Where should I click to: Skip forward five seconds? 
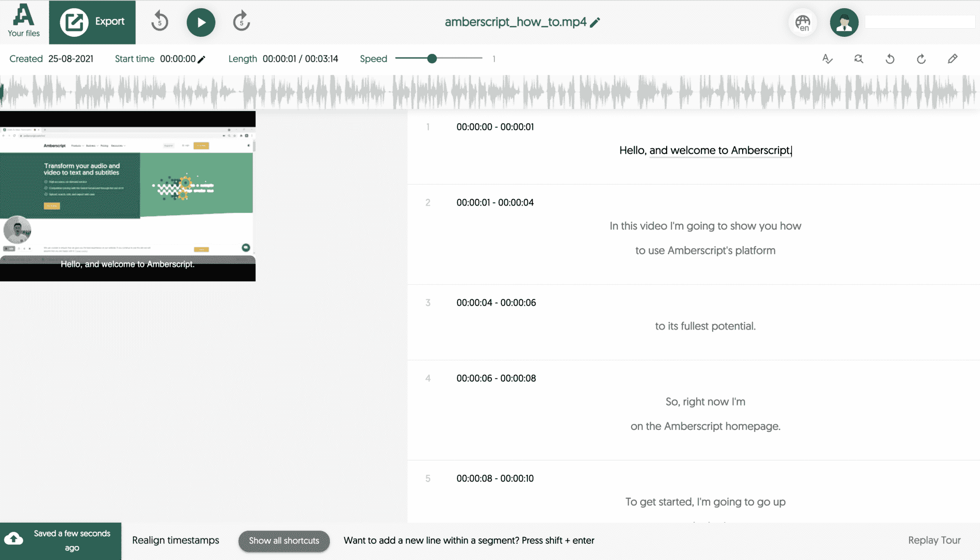coord(241,22)
